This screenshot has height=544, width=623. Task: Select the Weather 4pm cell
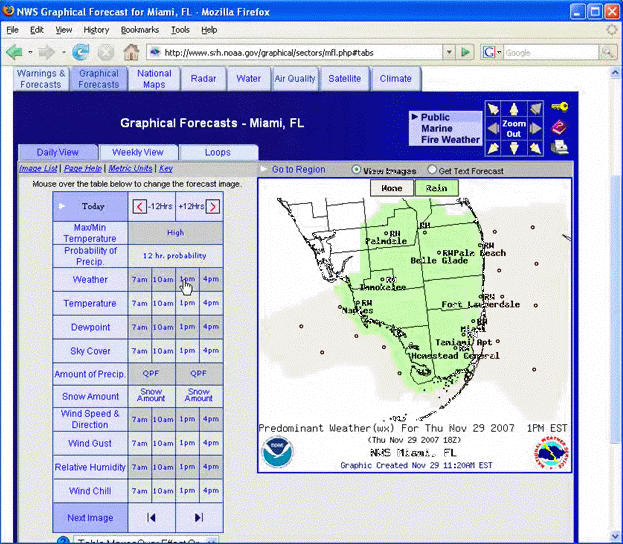click(x=211, y=279)
